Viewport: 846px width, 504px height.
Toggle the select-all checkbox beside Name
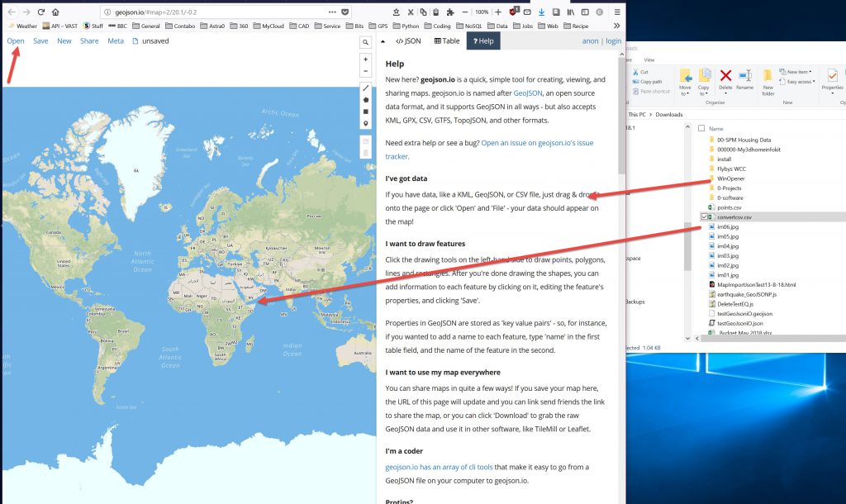coord(701,129)
